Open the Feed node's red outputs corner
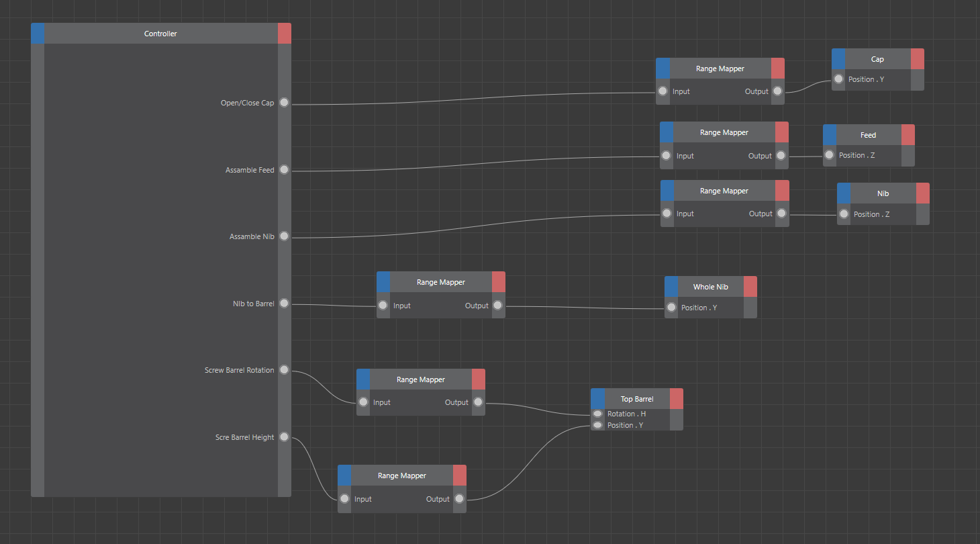Viewport: 980px width, 544px height. tap(908, 135)
